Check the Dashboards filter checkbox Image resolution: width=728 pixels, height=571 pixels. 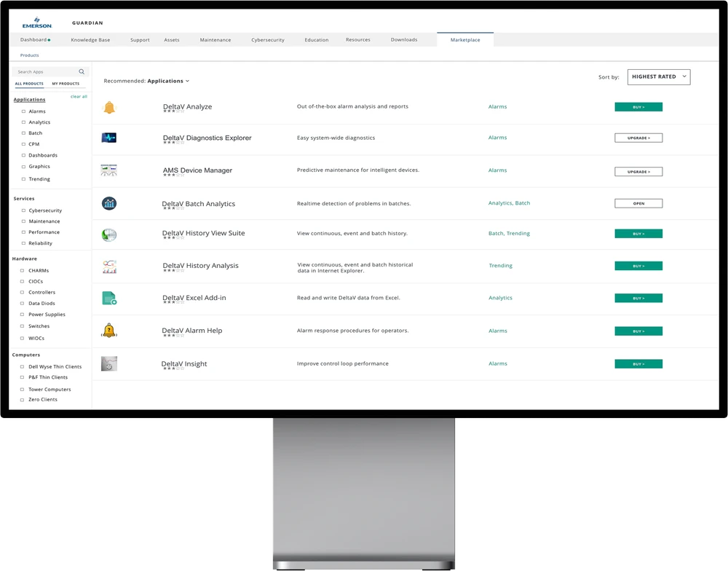click(23, 155)
